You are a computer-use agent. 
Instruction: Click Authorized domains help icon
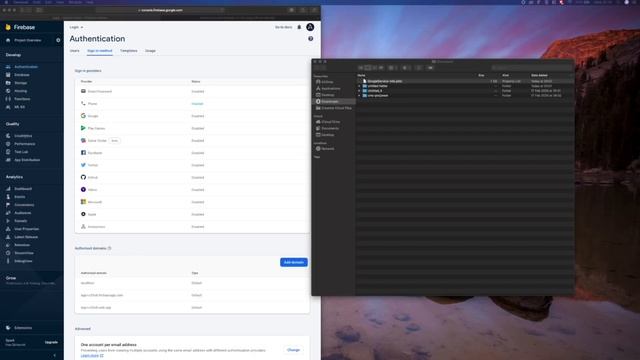(109, 248)
